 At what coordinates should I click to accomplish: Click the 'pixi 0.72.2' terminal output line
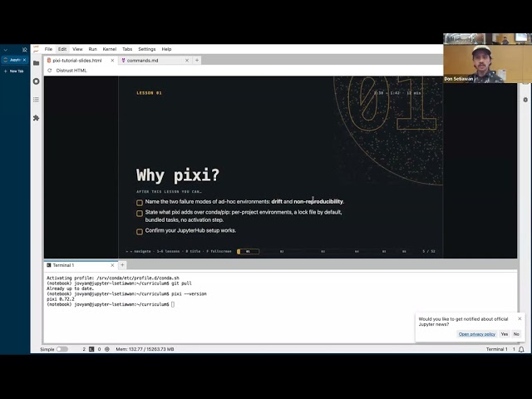click(x=61, y=299)
